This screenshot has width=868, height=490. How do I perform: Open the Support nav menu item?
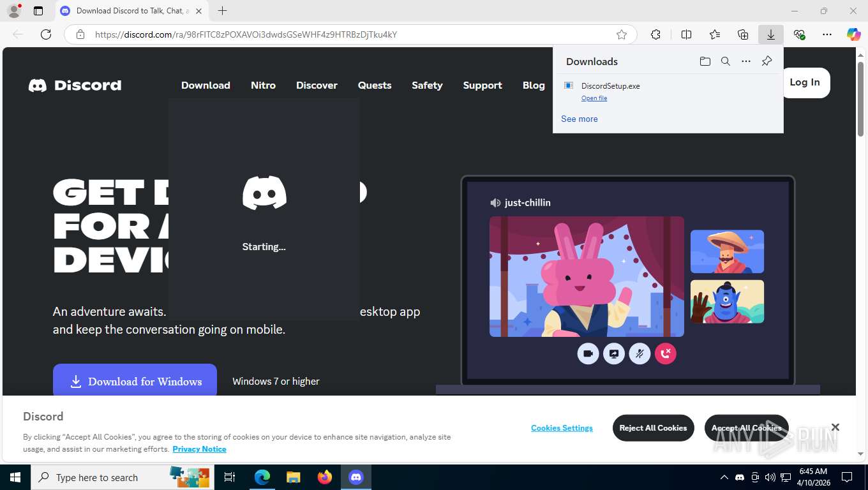[483, 85]
